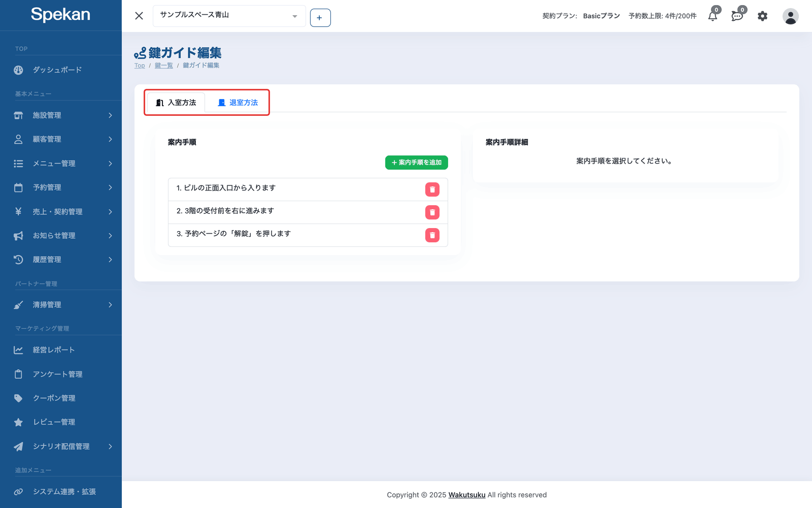This screenshot has width=812, height=508.
Task: Click the 予約数上限: 4件/200件 text
Action: (x=662, y=16)
